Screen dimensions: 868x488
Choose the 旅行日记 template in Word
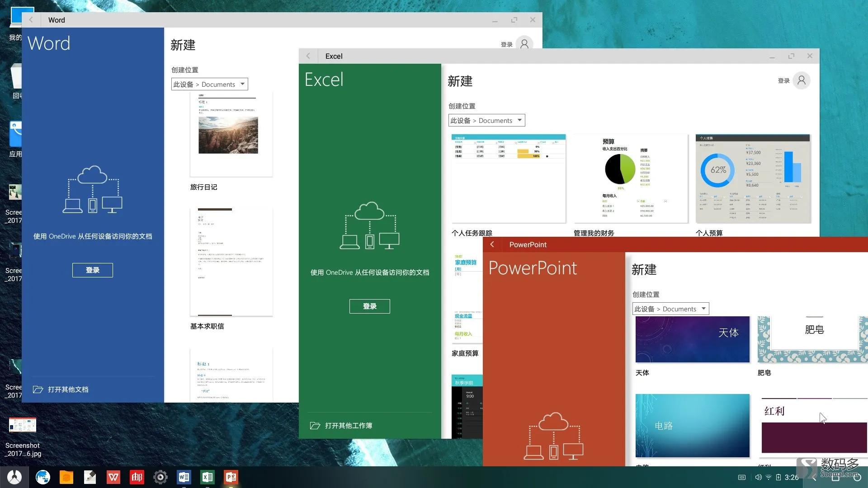pyautogui.click(x=231, y=135)
